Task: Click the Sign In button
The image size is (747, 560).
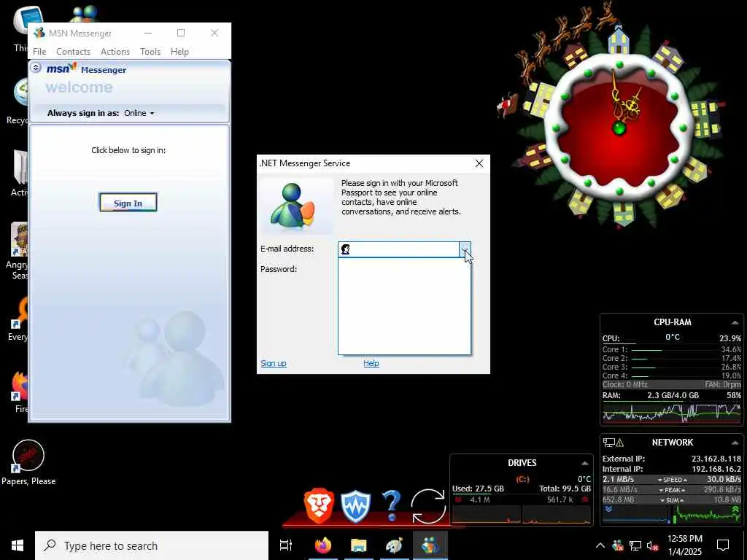Action: (128, 203)
